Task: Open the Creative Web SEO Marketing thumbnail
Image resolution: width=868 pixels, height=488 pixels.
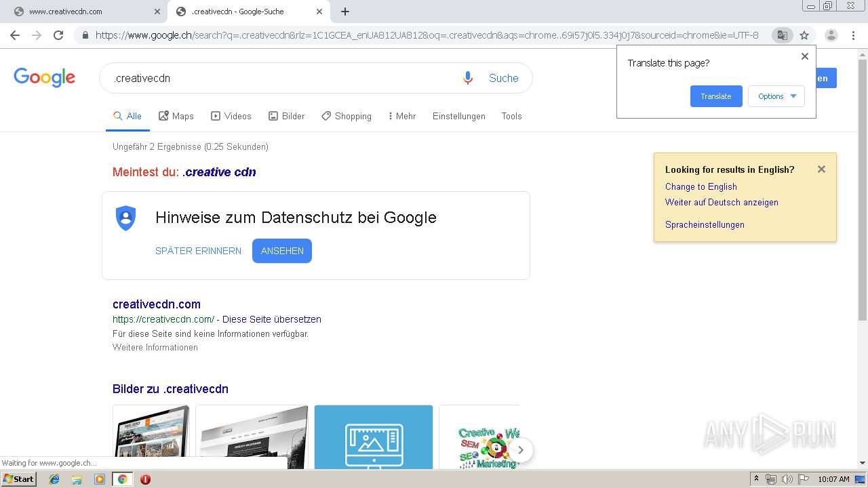Action: pos(479,437)
